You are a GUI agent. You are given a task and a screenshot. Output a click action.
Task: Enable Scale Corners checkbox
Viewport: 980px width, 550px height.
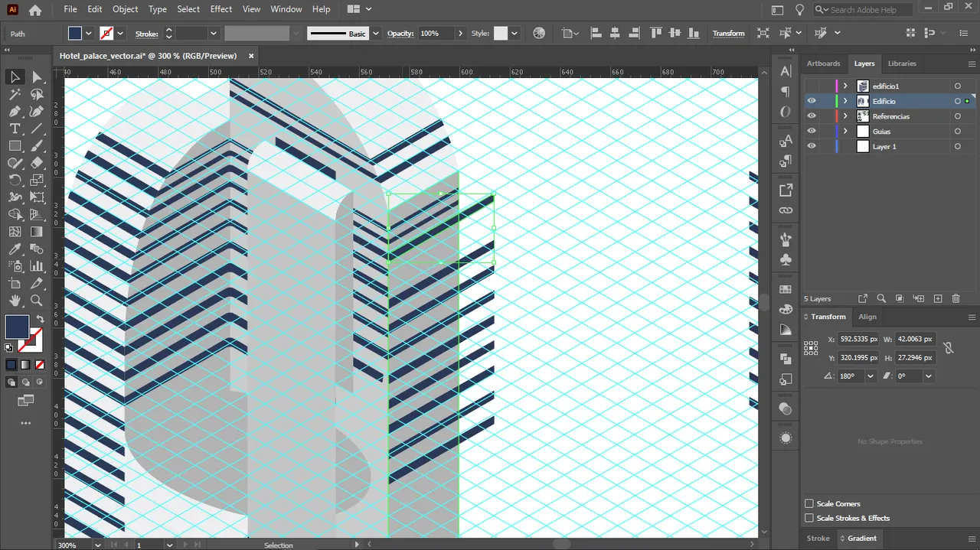tap(809, 503)
